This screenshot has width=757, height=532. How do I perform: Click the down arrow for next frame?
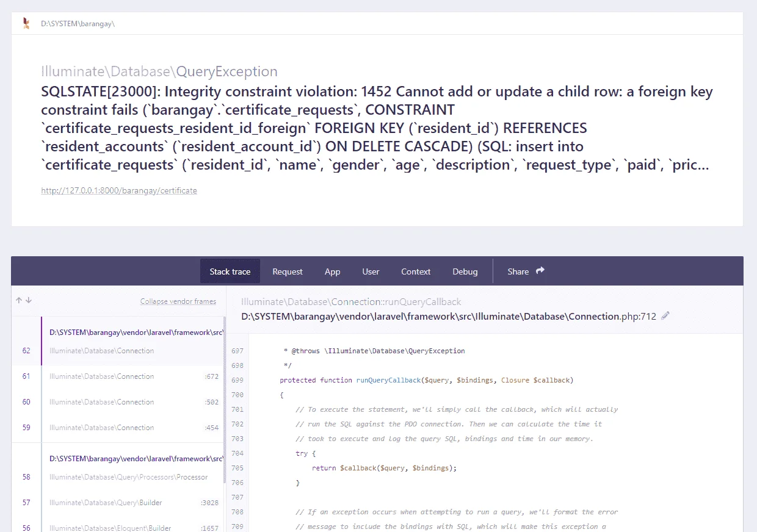click(28, 301)
